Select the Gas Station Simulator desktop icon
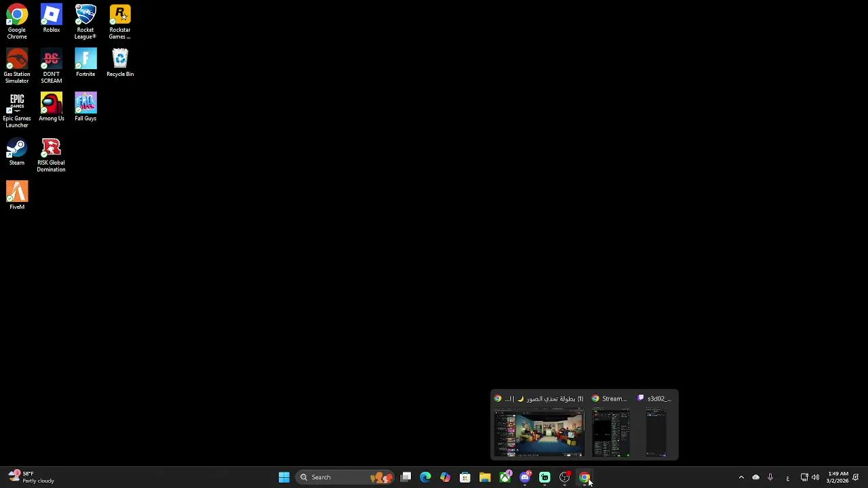 pos(17,66)
